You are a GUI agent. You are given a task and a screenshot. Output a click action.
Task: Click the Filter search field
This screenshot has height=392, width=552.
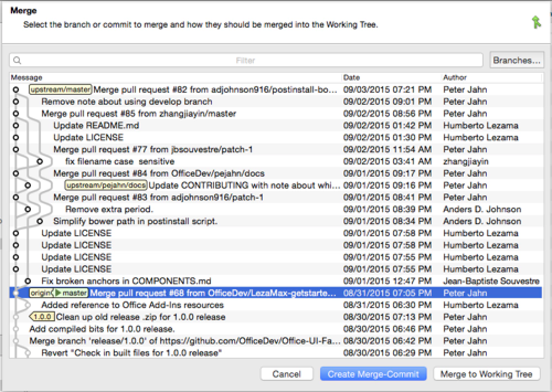246,60
